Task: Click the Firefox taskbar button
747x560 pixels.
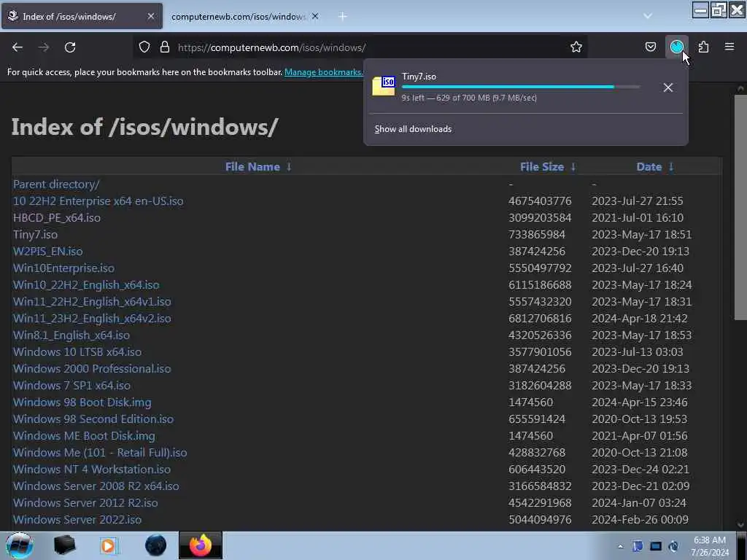Action: pyautogui.click(x=201, y=545)
